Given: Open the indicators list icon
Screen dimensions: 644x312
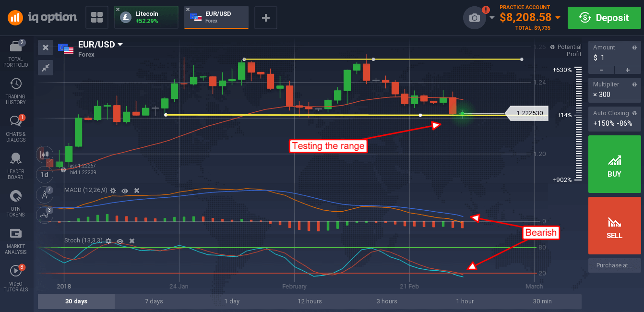Looking at the screenshot, I should click(44, 215).
